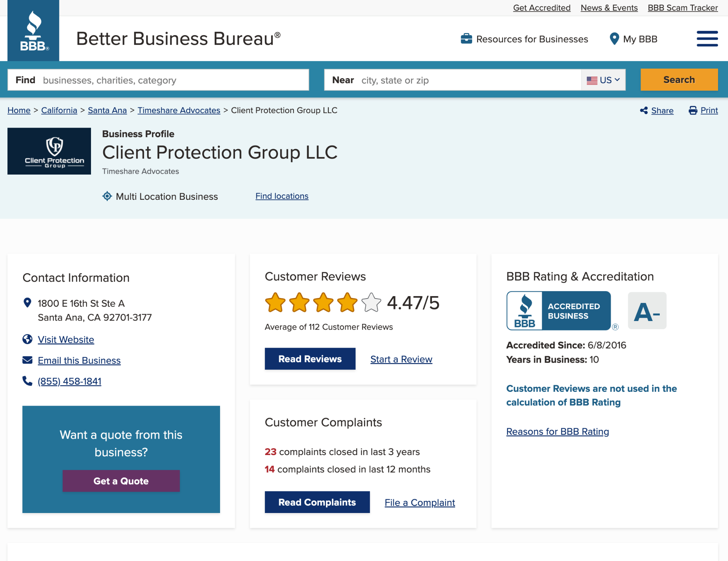This screenshot has width=728, height=561.
Task: Click the BBB torch logo
Action: 33,31
